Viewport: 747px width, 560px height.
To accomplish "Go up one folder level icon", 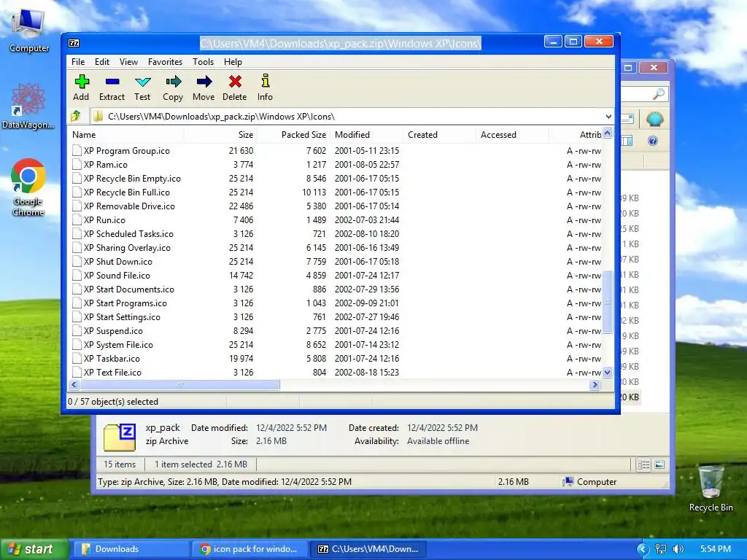I will 75,116.
